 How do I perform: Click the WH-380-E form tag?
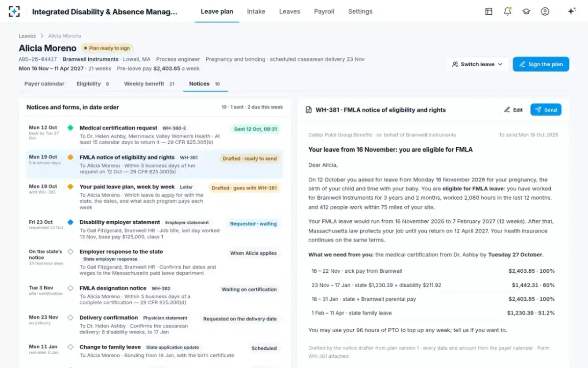174,128
